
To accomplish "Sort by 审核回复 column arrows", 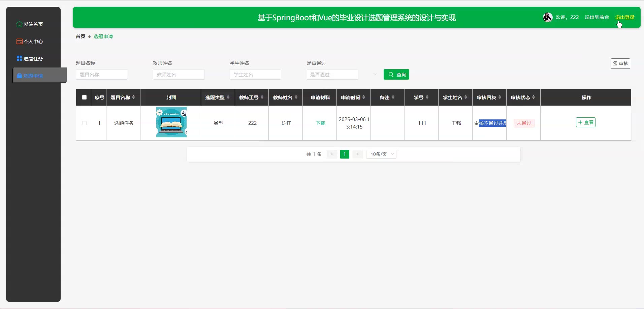I will pyautogui.click(x=500, y=97).
